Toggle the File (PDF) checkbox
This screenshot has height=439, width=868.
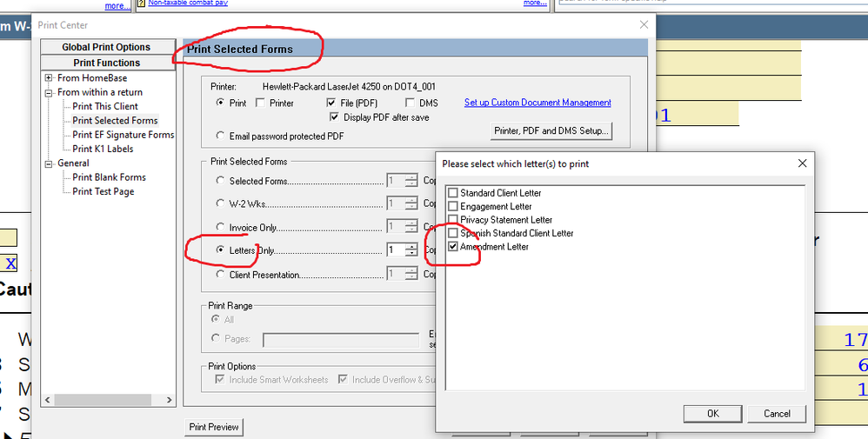pos(332,103)
